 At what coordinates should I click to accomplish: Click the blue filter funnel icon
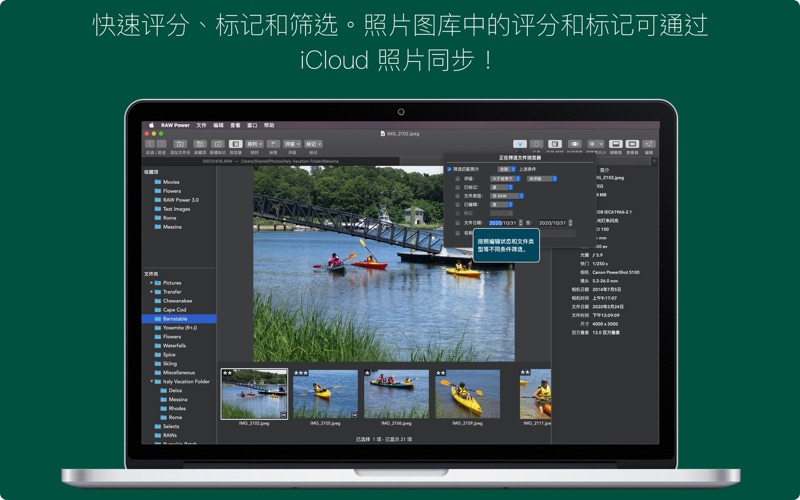pos(520,144)
